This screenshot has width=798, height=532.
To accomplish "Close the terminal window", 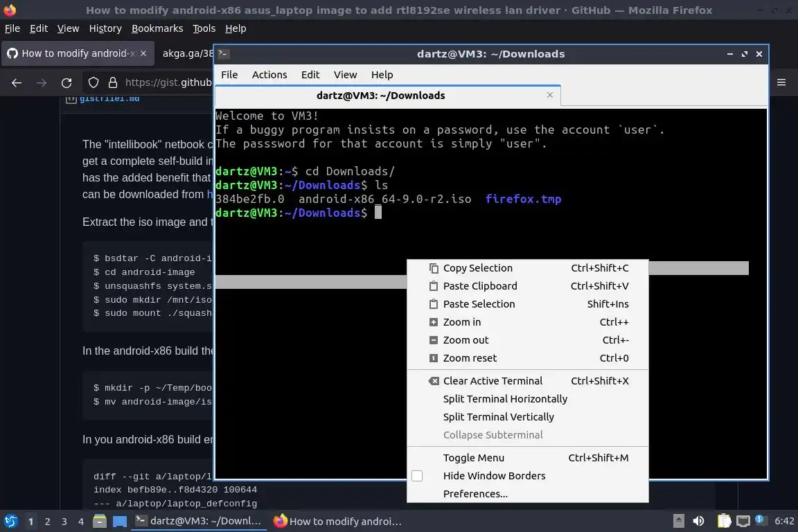I will point(759,54).
